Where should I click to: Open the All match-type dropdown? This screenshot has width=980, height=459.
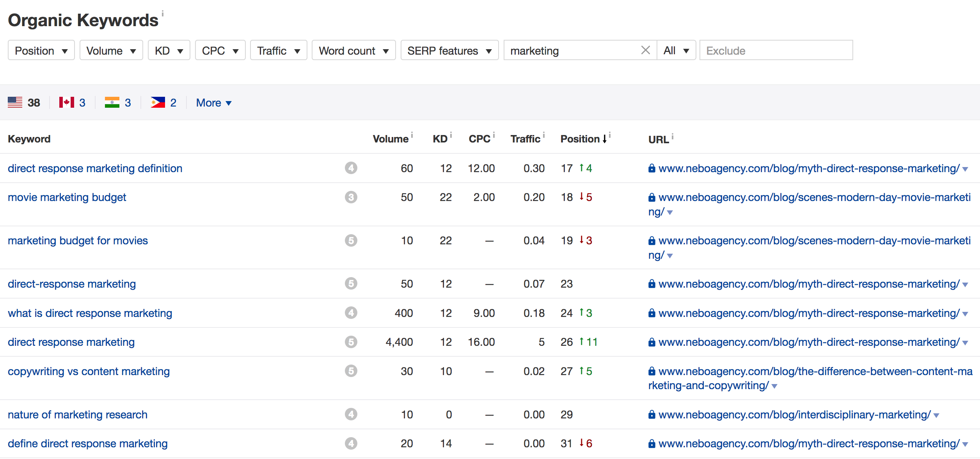coord(676,51)
